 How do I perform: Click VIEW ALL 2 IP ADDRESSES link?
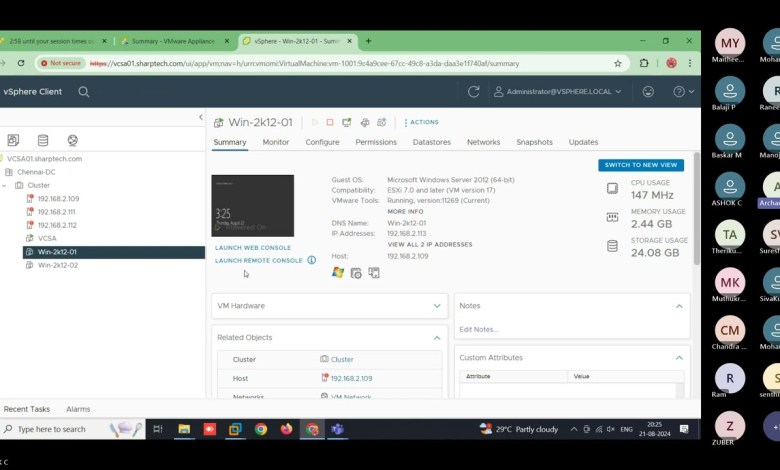pos(430,245)
